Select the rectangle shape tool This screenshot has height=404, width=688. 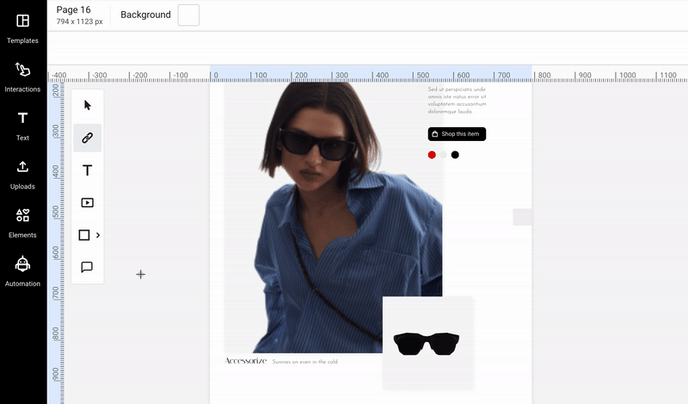[84, 235]
